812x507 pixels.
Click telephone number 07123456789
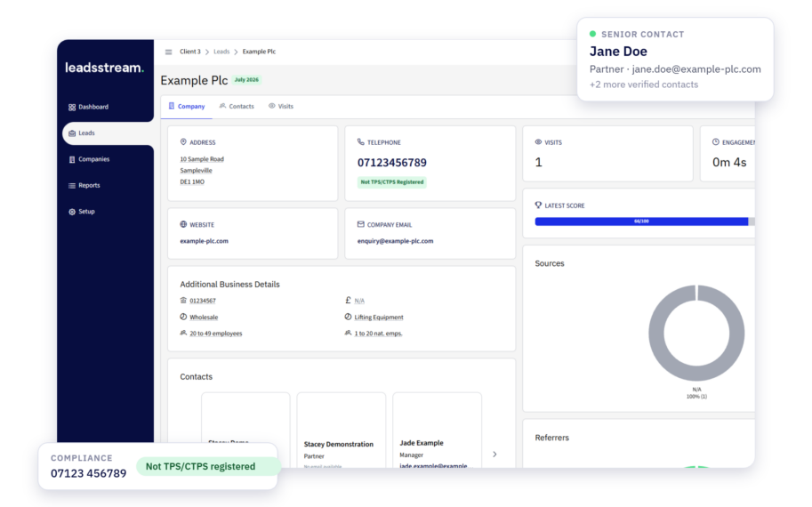click(x=392, y=163)
